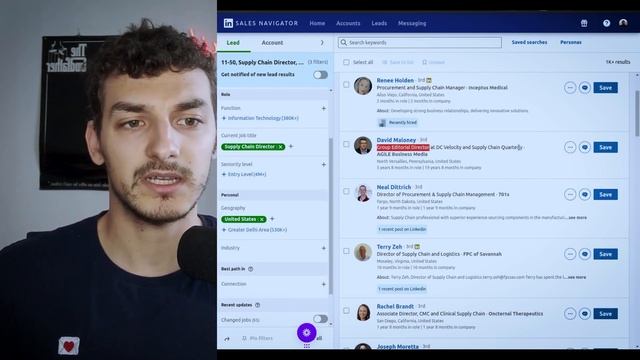Image resolution: width=640 pixels, height=360 pixels.
Task: Open more options for Neal Dittrich
Action: click(570, 195)
